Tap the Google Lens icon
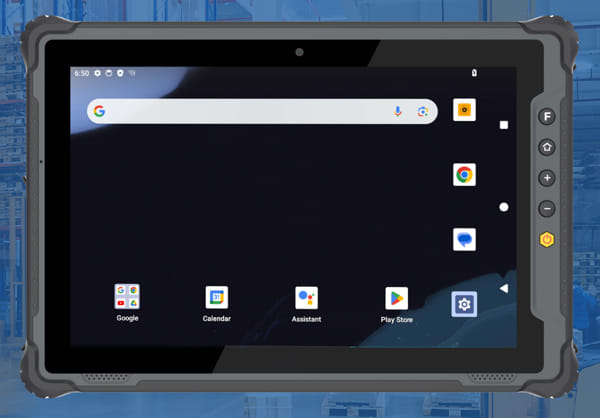The image size is (600, 418). [x=422, y=111]
